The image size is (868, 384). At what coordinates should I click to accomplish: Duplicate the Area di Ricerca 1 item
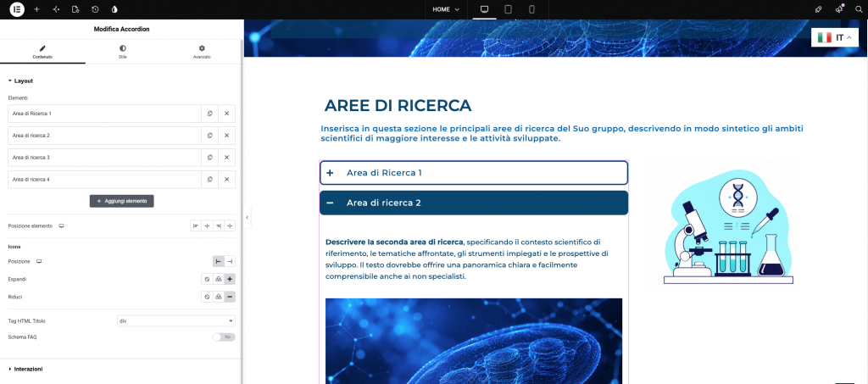(x=210, y=114)
